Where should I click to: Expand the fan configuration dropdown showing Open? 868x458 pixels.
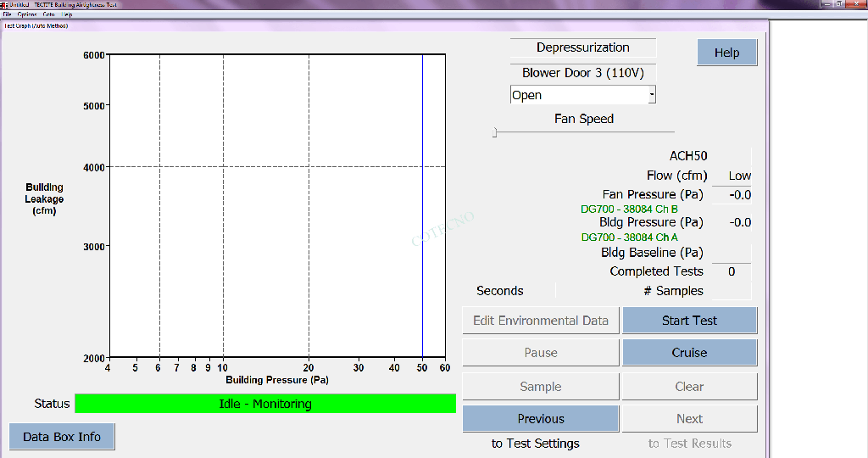click(651, 95)
